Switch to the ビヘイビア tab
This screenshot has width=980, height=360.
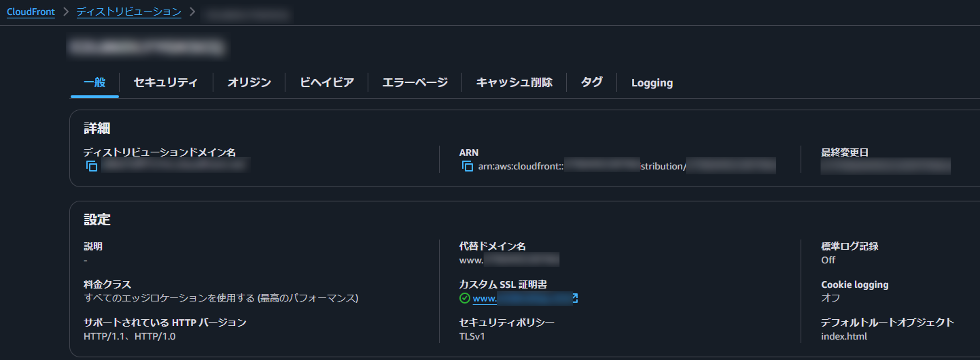(x=327, y=82)
